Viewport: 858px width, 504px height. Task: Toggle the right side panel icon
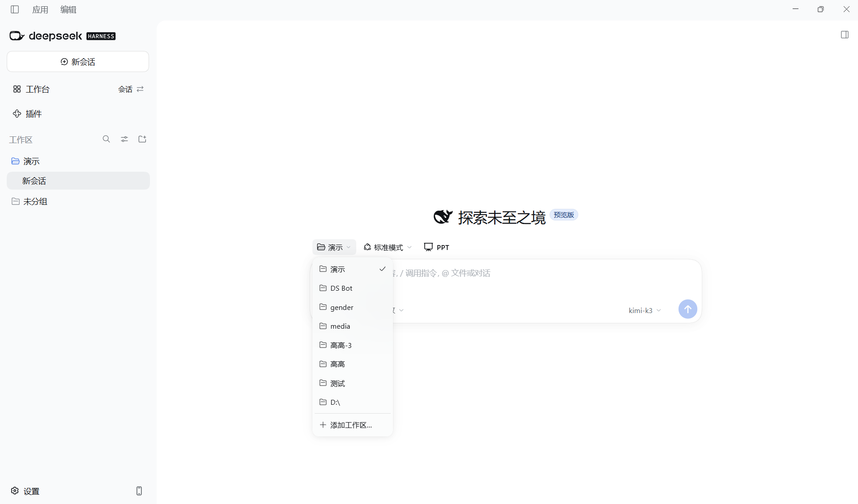(845, 35)
